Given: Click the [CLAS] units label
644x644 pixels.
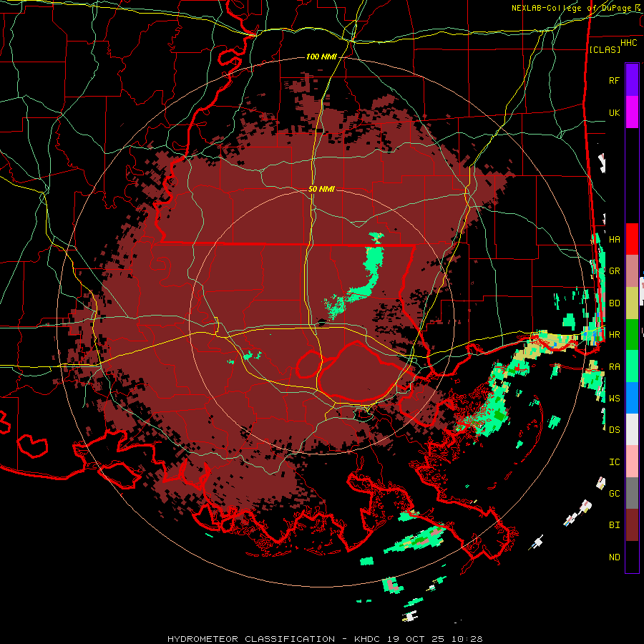Looking at the screenshot, I should pos(605,49).
